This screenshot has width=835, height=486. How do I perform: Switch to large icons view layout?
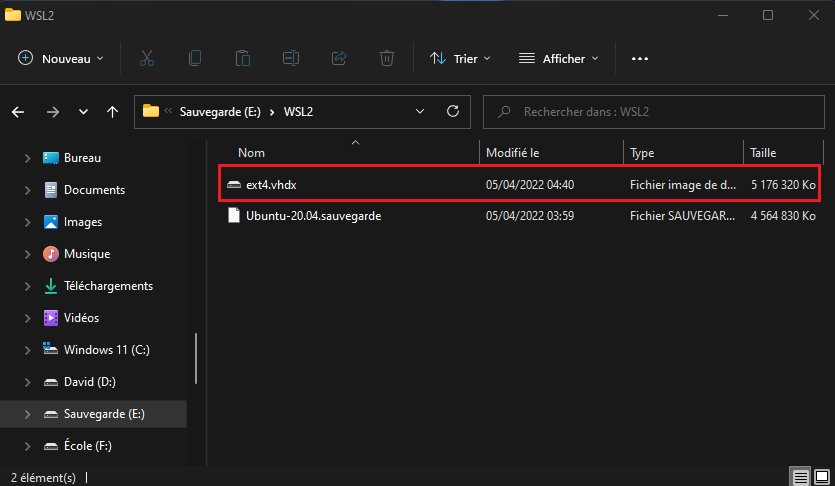point(822,477)
